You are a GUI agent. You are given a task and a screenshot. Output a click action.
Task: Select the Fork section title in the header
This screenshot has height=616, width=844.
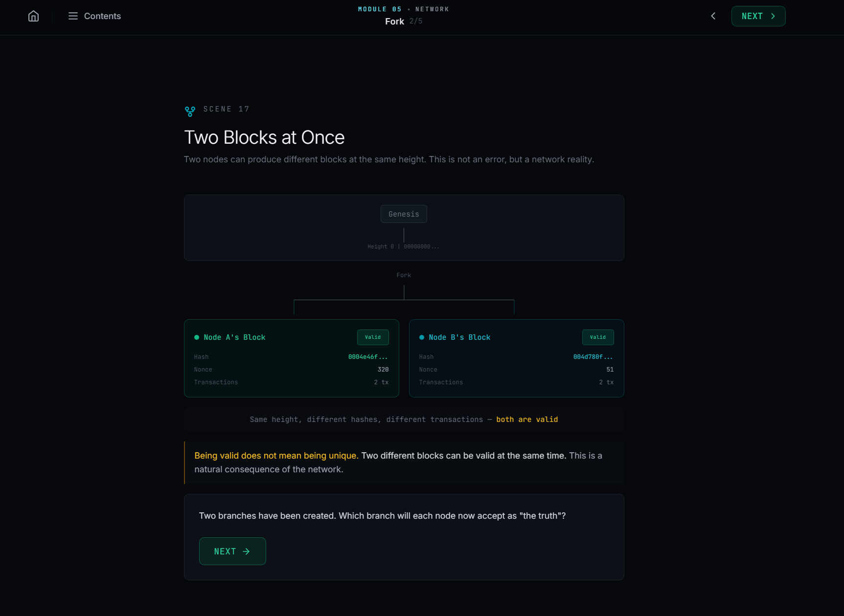[x=394, y=21]
